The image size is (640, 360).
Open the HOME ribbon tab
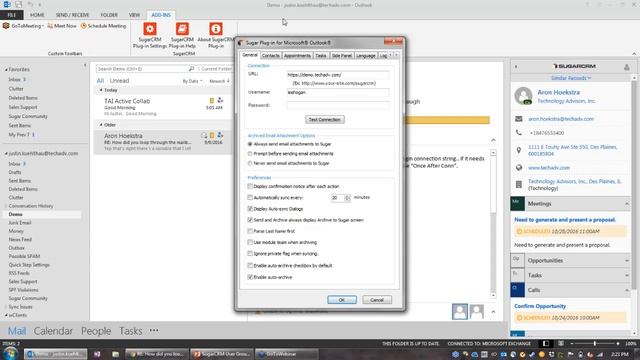point(37,15)
